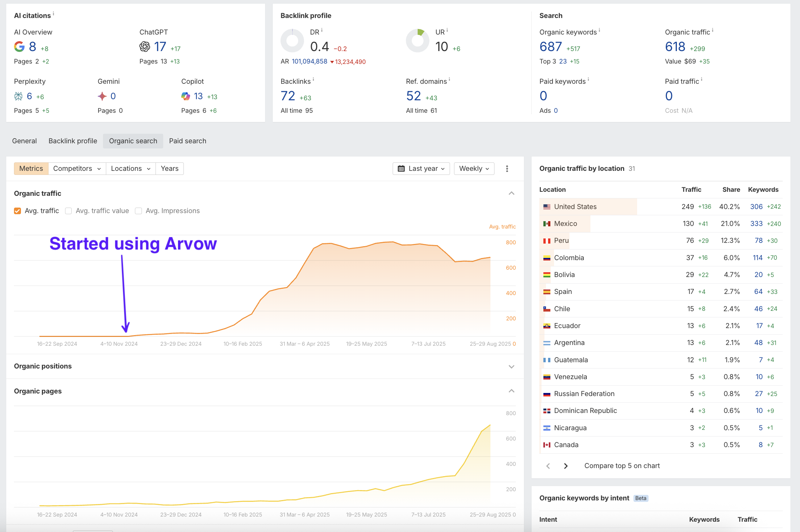Viewport: 800px width, 532px height.
Task: Click the Google AI Overview icon
Action: (x=19, y=47)
